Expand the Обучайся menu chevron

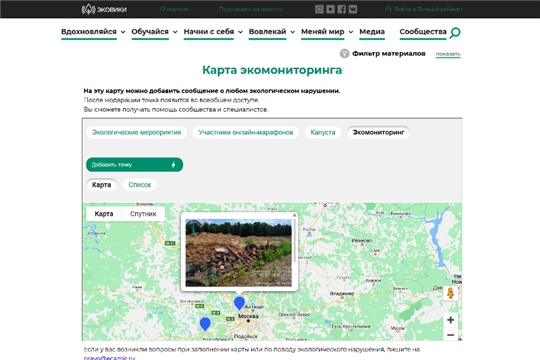click(x=175, y=32)
